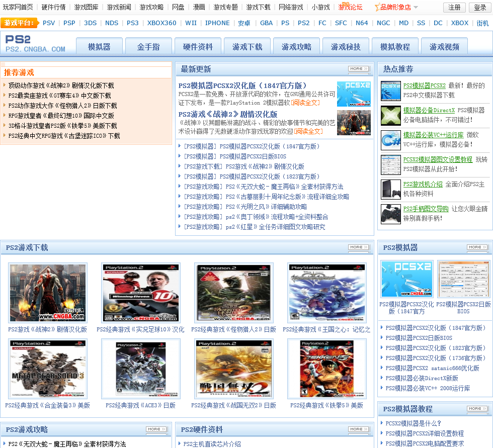This screenshot has height=448, width=493.
Task: Open the 游戏下载 tab
Action: point(247,46)
